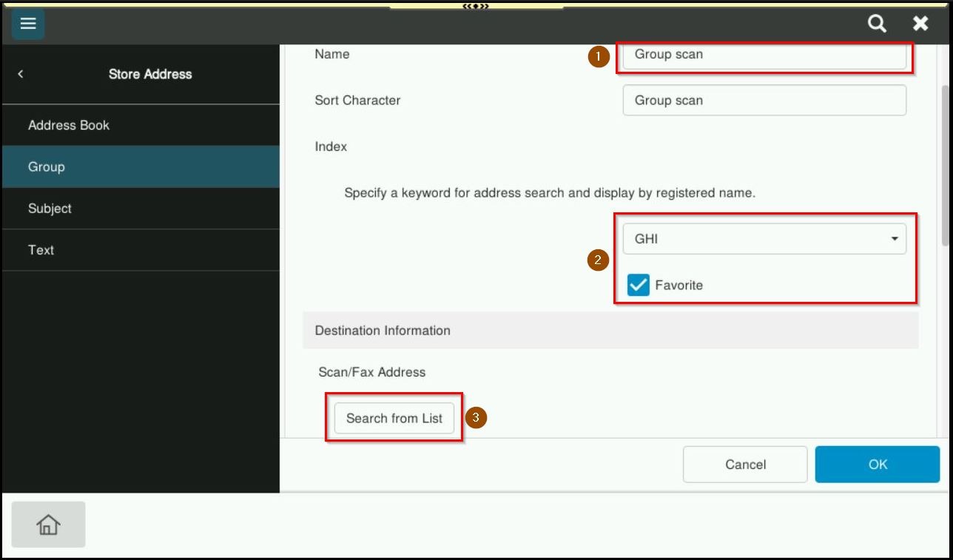Expand the GHI index dropdown
Viewport: 953px width, 560px height.
(764, 239)
